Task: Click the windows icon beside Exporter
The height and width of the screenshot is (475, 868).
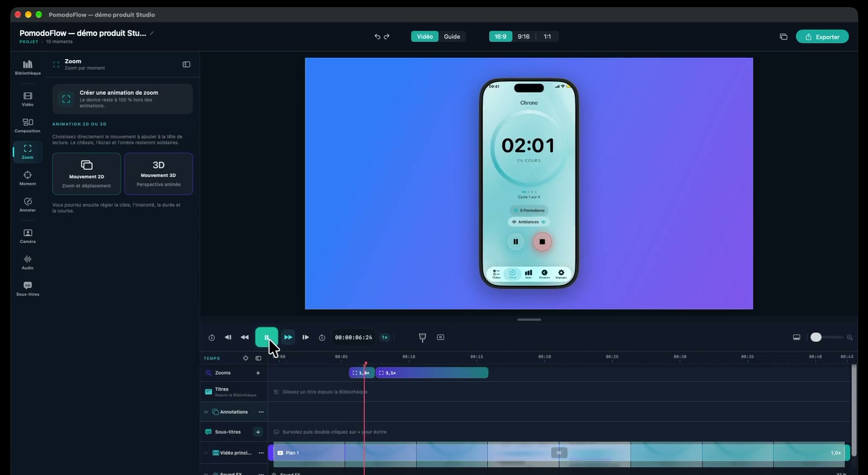Action: click(783, 37)
